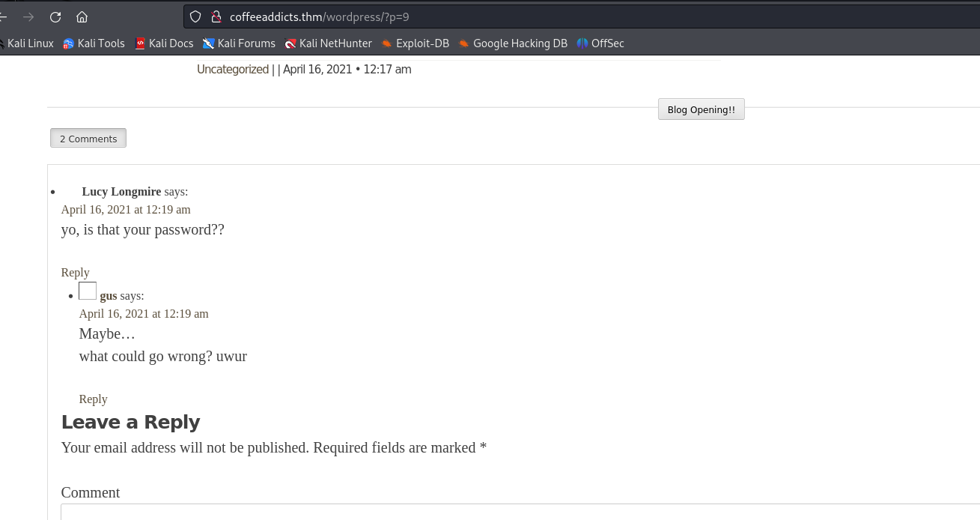Click the 2 Comments button
980x520 pixels.
88,139
